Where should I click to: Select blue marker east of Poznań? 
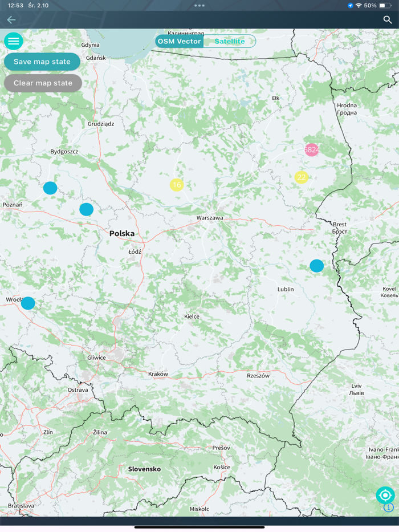87,209
